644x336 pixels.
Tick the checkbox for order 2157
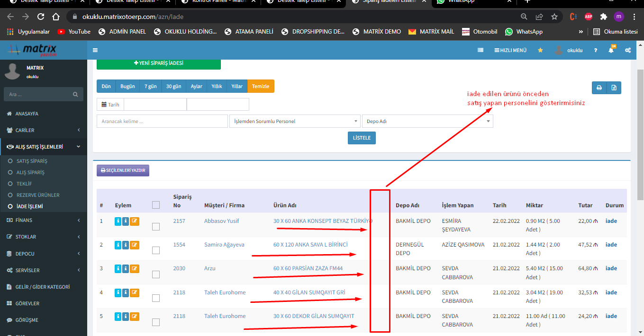tap(156, 227)
